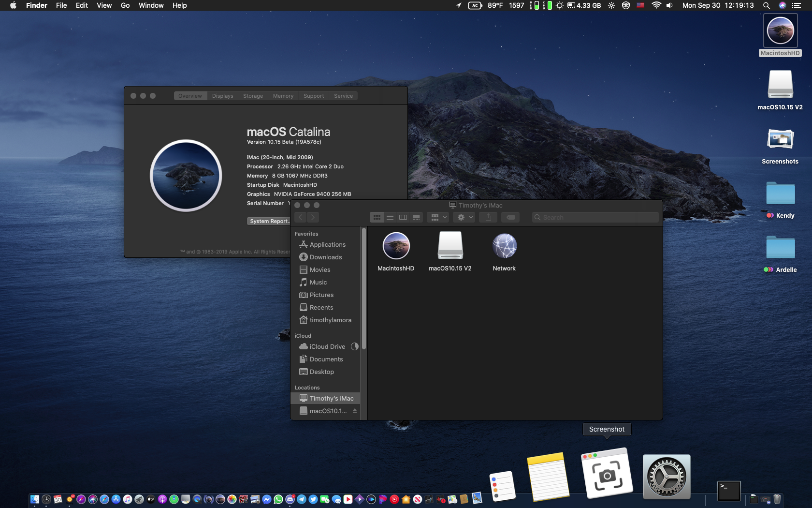Switch Finder to column view

pyautogui.click(x=403, y=217)
